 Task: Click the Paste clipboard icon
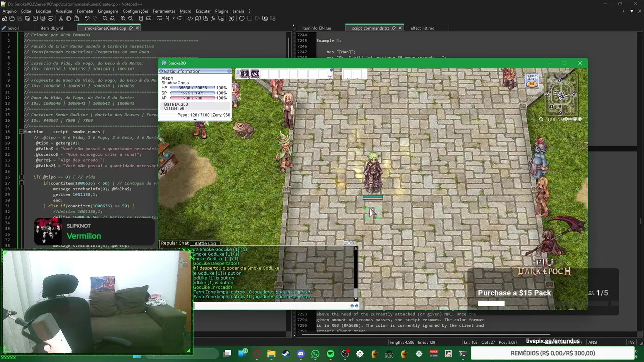click(76, 18)
